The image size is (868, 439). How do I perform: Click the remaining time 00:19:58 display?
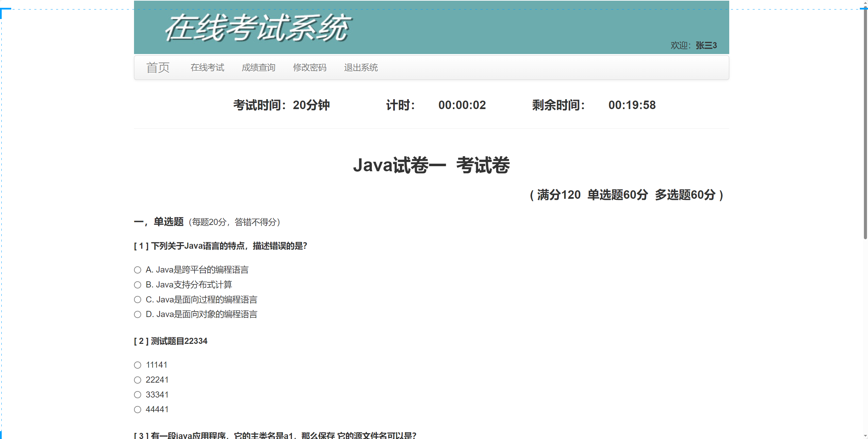pyautogui.click(x=632, y=105)
